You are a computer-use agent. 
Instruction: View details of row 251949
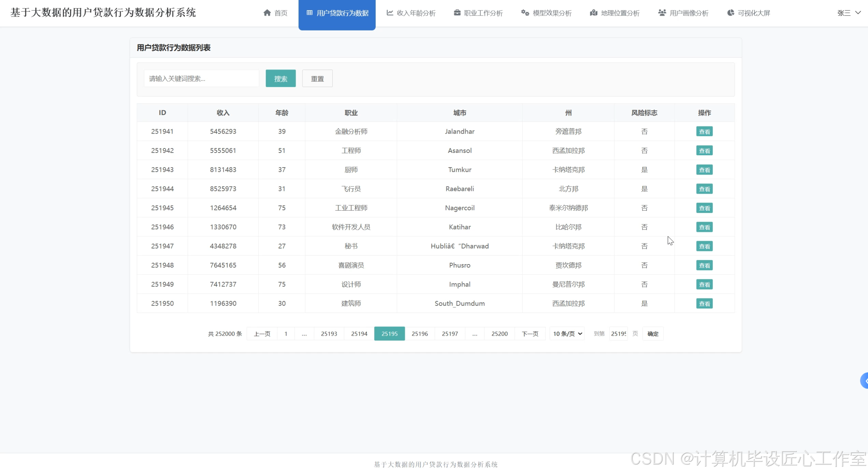[x=705, y=284]
